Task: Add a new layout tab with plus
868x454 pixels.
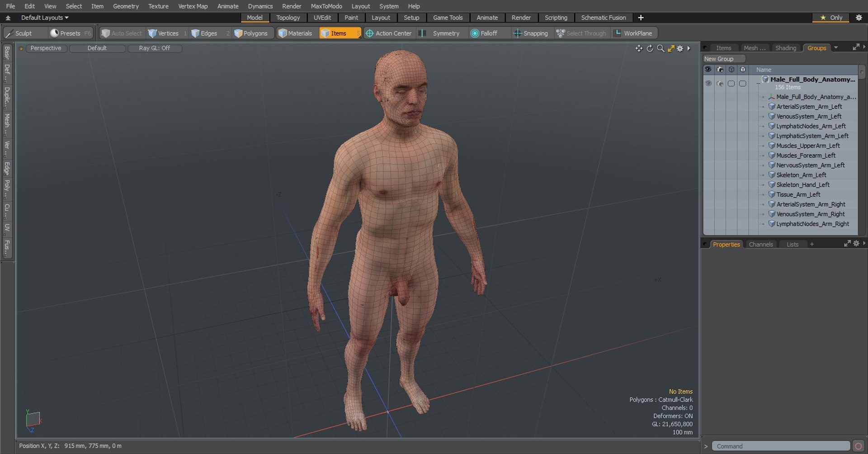Action: (x=641, y=18)
